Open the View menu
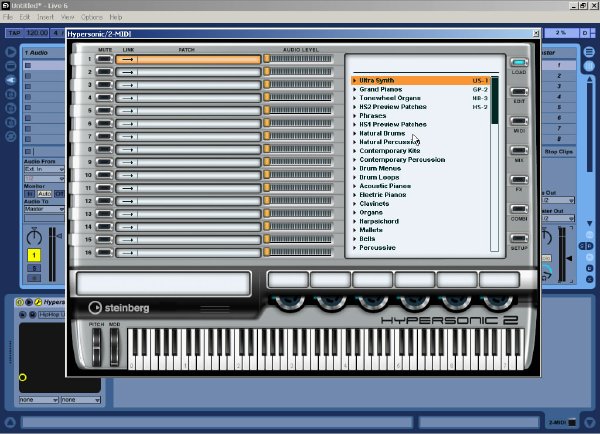Image resolution: width=600 pixels, height=434 pixels. pos(67,17)
